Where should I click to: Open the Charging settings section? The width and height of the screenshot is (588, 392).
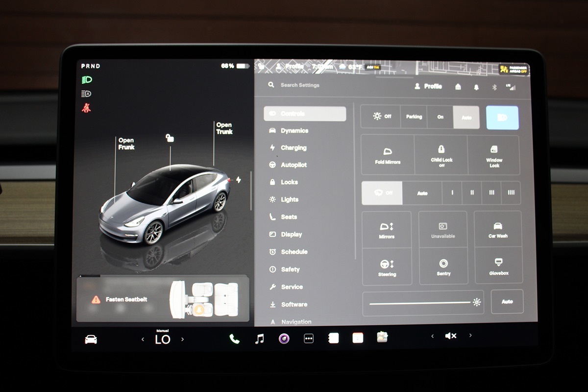293,148
